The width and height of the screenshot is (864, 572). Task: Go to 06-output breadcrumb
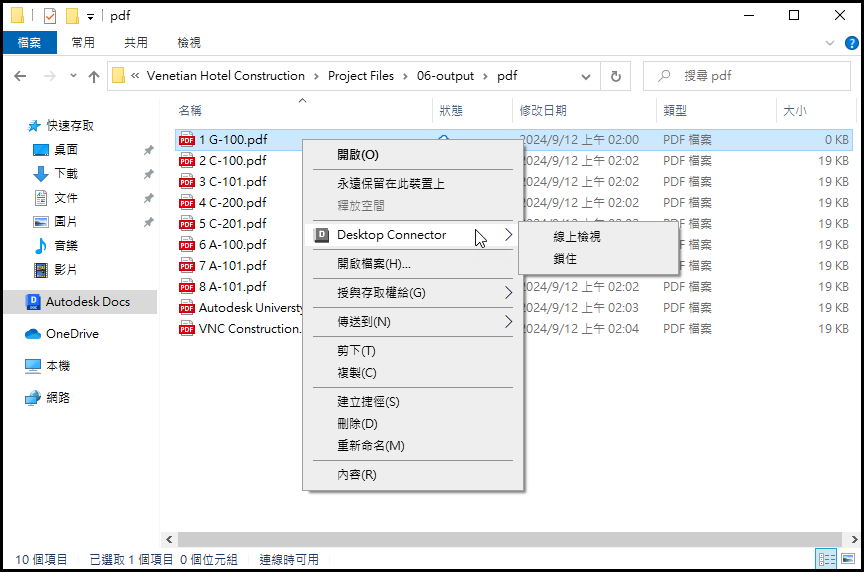[x=445, y=76]
